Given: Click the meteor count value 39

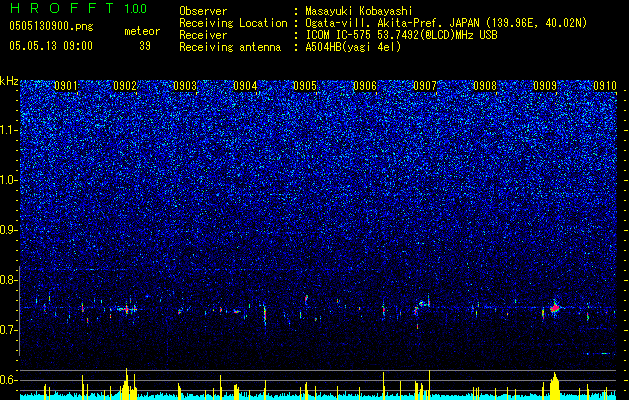Looking at the screenshot, I should pyautogui.click(x=145, y=46).
